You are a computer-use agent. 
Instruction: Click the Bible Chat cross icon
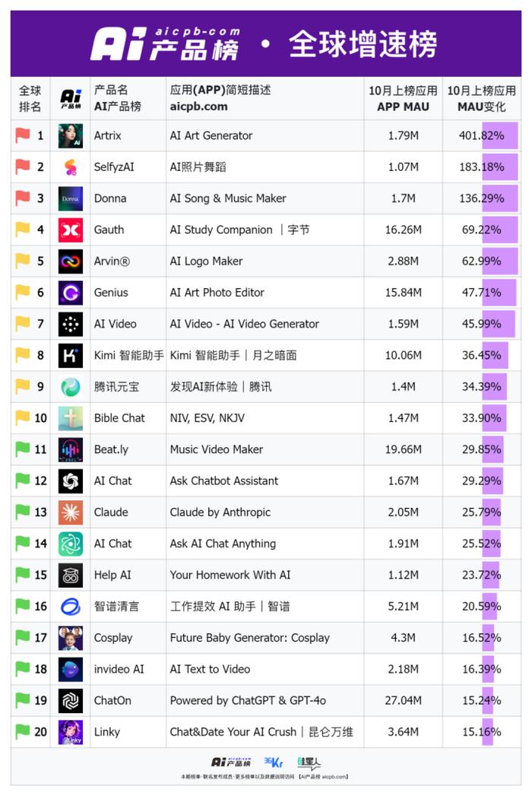coord(71,418)
